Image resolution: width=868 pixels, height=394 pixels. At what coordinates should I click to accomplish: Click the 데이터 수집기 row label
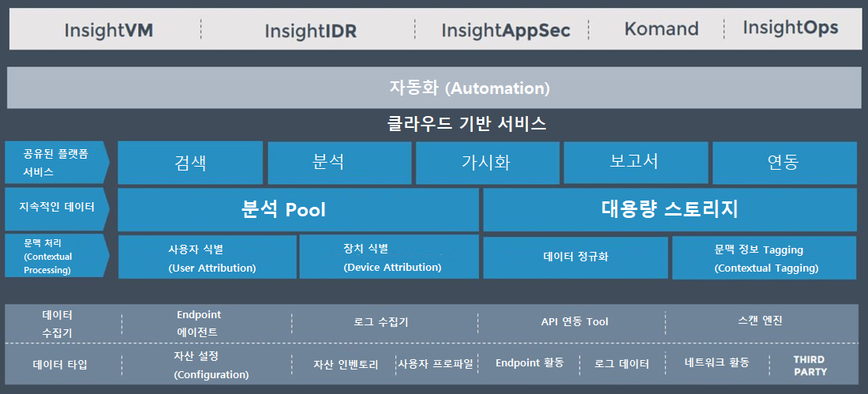pos(58,324)
